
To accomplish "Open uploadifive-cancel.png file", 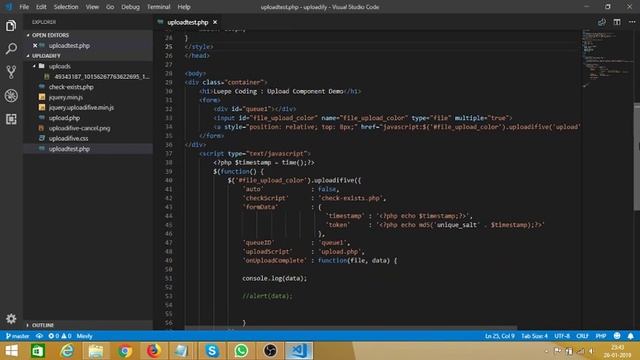I will [79, 128].
